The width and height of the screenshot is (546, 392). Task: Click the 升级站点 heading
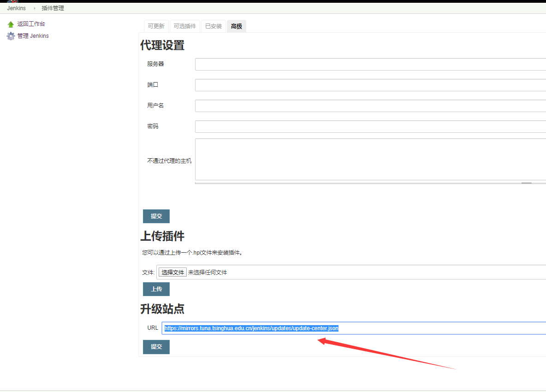pyautogui.click(x=162, y=309)
